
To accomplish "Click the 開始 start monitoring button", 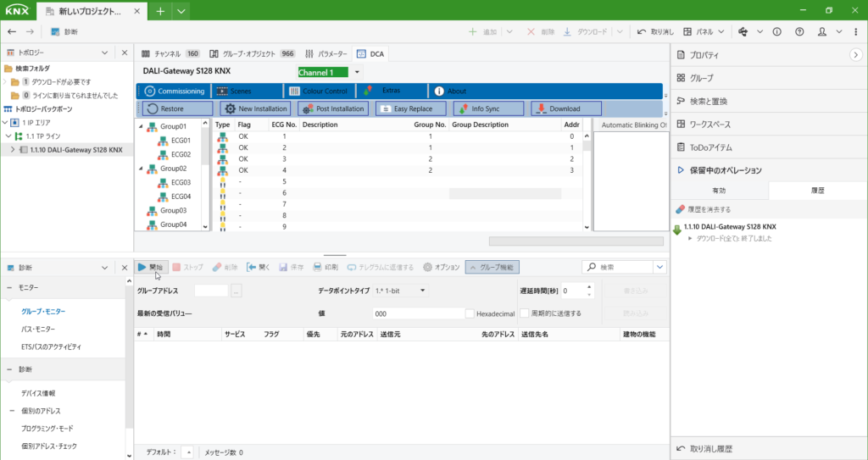I will 151,268.
